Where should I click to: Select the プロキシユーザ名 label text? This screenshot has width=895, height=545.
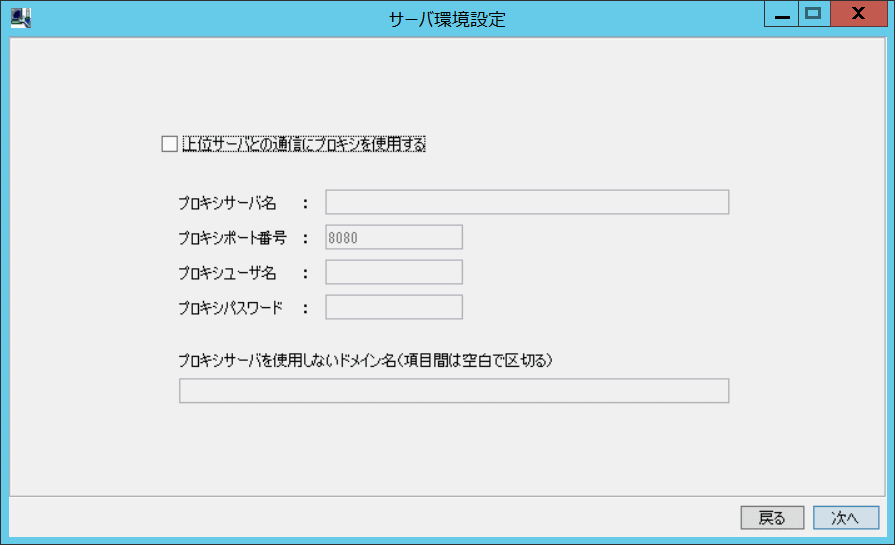click(227, 273)
